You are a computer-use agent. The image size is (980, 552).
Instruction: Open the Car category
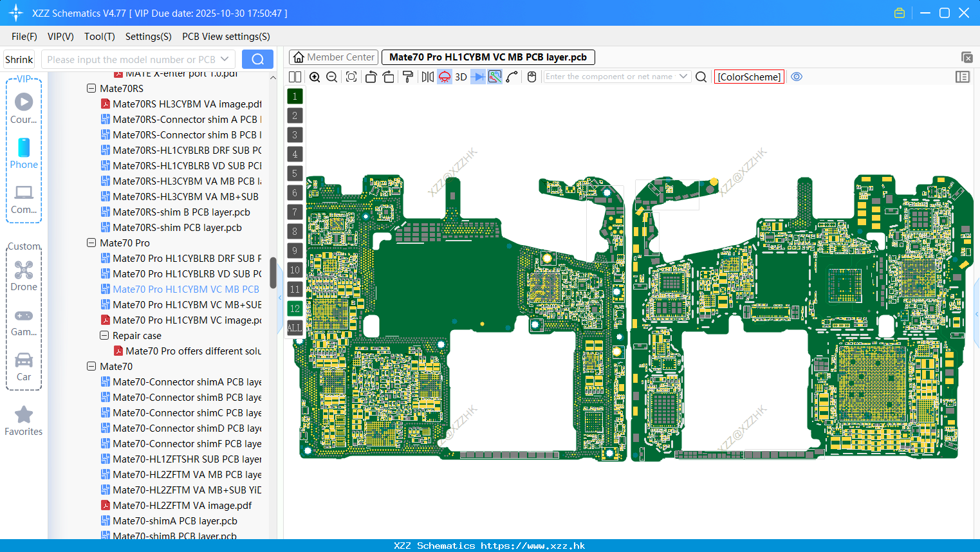[x=24, y=367]
